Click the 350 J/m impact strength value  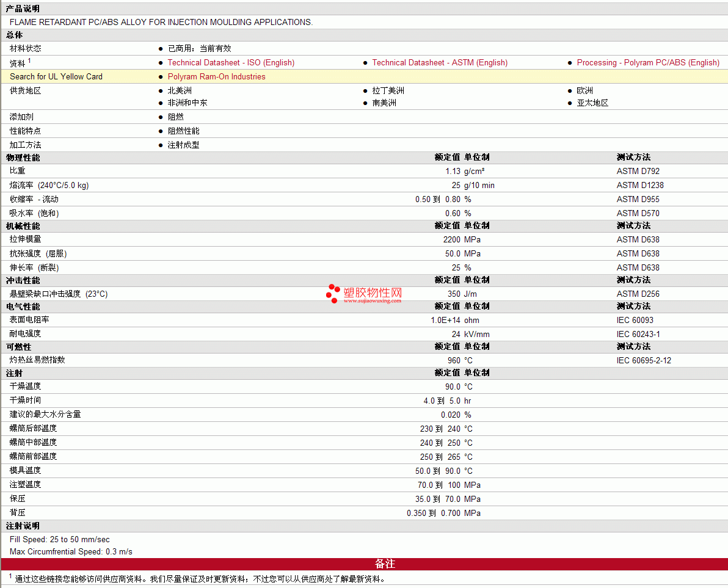tap(462, 294)
